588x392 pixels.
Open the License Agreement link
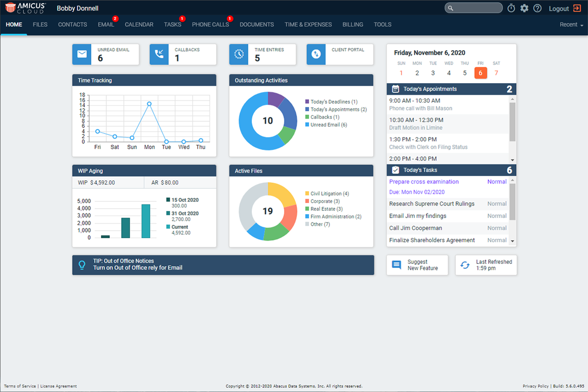coord(58,386)
